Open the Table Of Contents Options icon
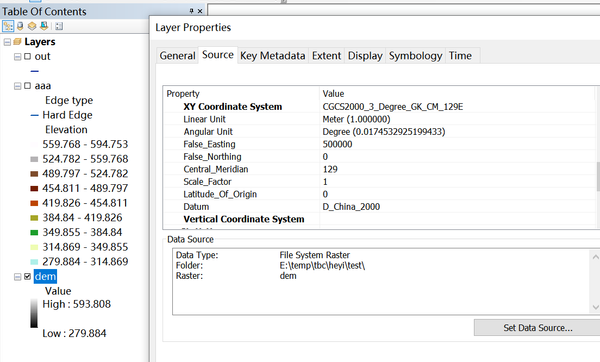This screenshot has width=600, height=362. click(x=59, y=26)
